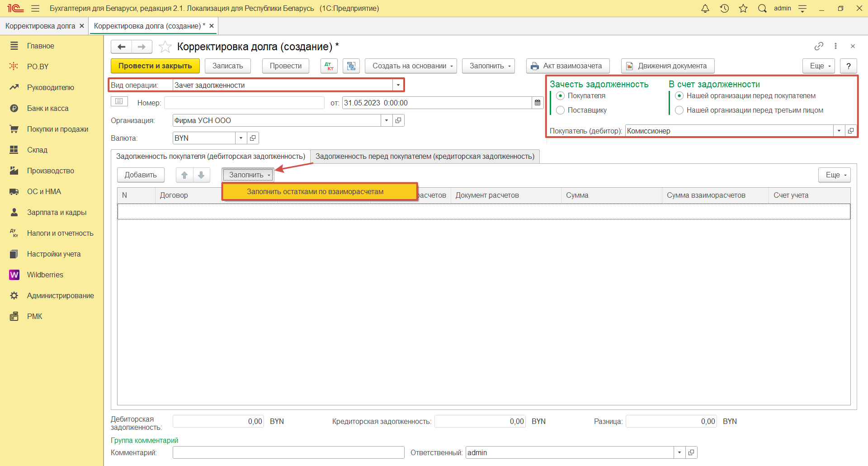
Task: Click the calendar icon beside the date field
Action: click(538, 103)
